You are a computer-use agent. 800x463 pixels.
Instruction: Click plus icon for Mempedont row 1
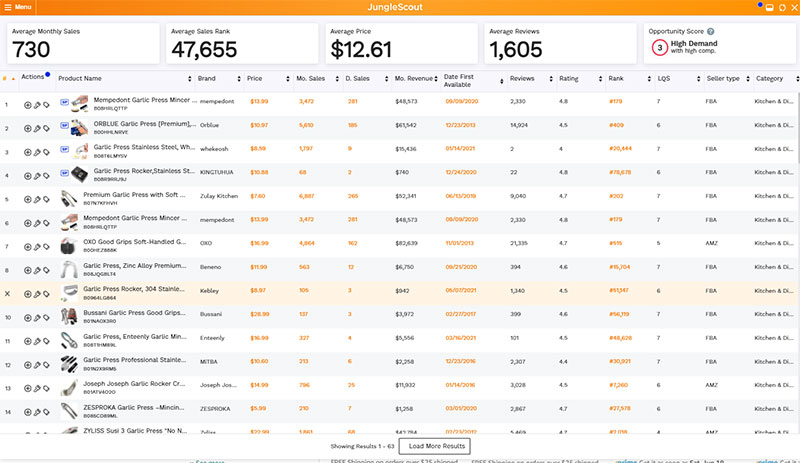pyautogui.click(x=28, y=105)
